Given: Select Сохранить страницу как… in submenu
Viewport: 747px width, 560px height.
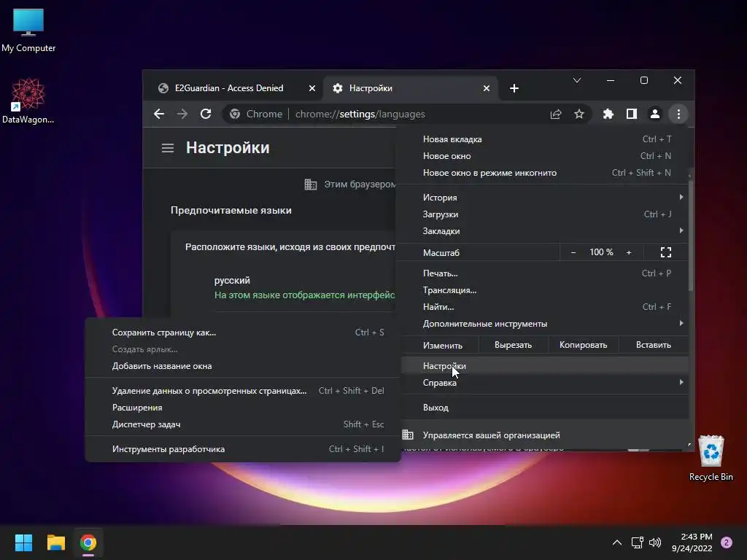Looking at the screenshot, I should [x=242, y=332].
